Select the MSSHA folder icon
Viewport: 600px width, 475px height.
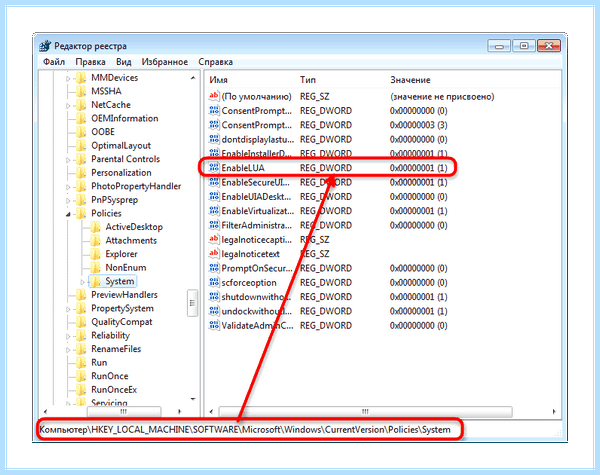tap(81, 91)
